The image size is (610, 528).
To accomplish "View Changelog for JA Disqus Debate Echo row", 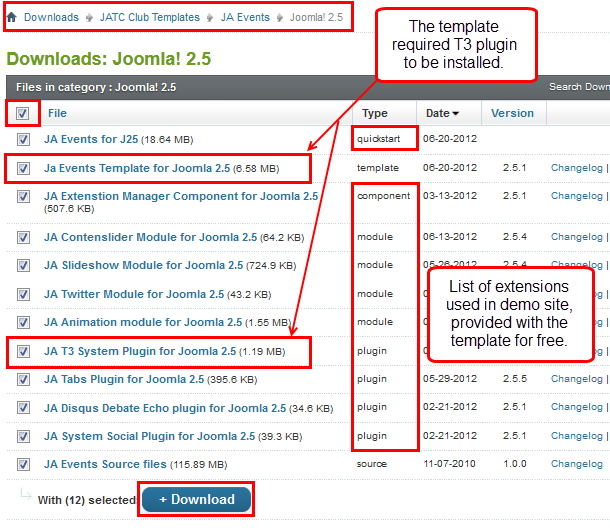I will point(577,407).
